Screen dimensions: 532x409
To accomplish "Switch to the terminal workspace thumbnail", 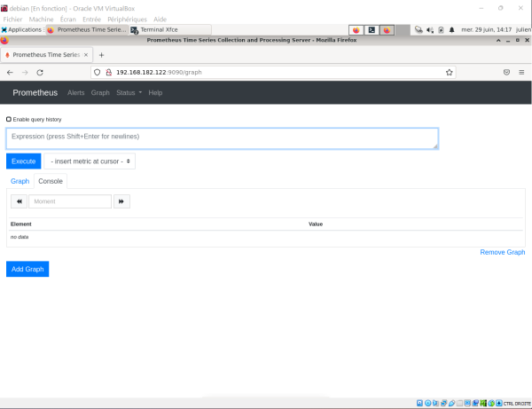I will [372, 30].
